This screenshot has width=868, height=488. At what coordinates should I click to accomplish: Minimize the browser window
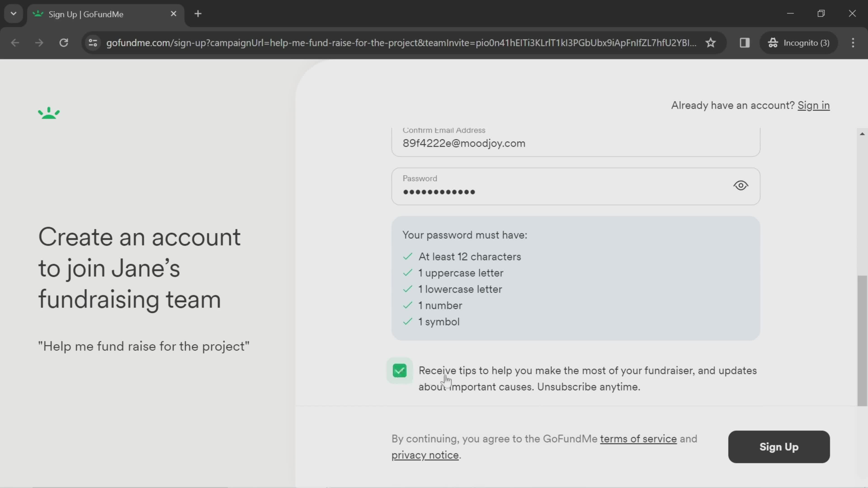790,14
